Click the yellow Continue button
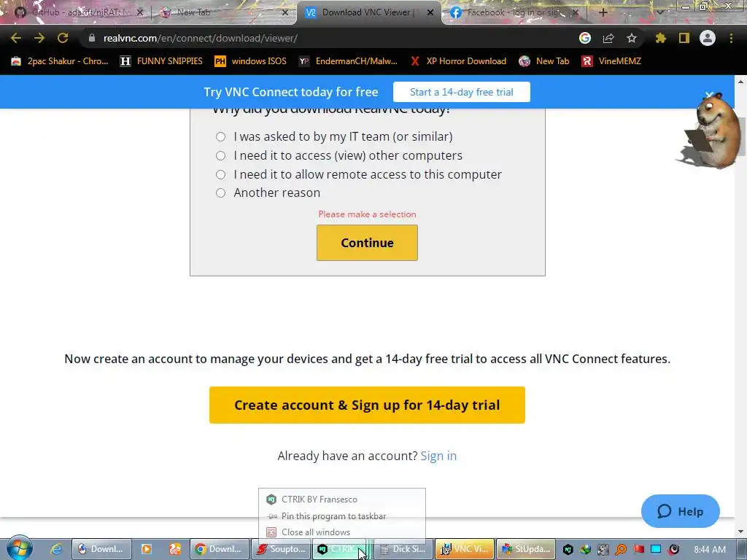 [x=367, y=243]
